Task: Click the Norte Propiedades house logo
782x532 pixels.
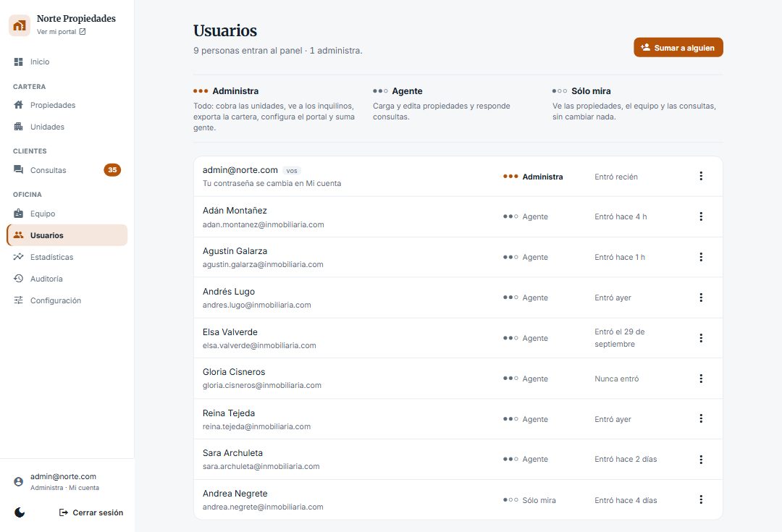Action: 20,25
